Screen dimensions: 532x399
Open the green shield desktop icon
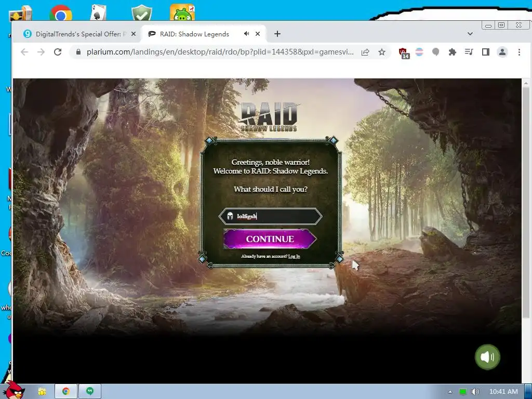(x=141, y=13)
